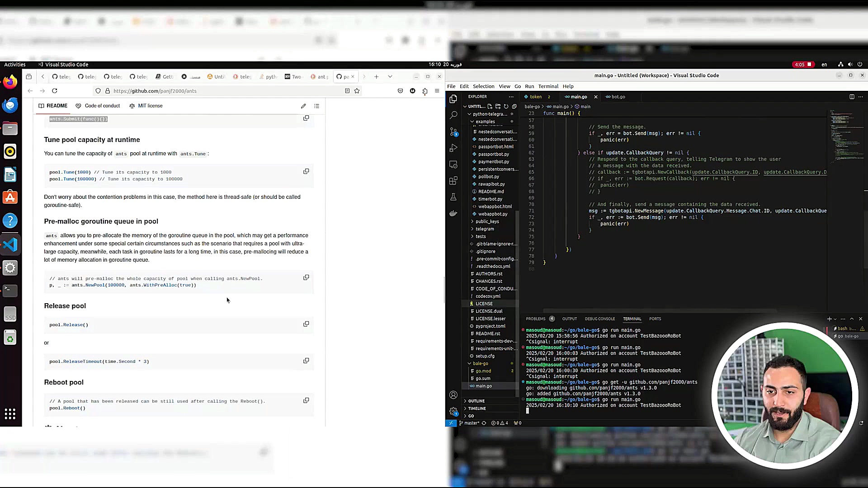The height and width of the screenshot is (488, 868).
Task: Click the errors and warnings status item
Action: point(500,423)
